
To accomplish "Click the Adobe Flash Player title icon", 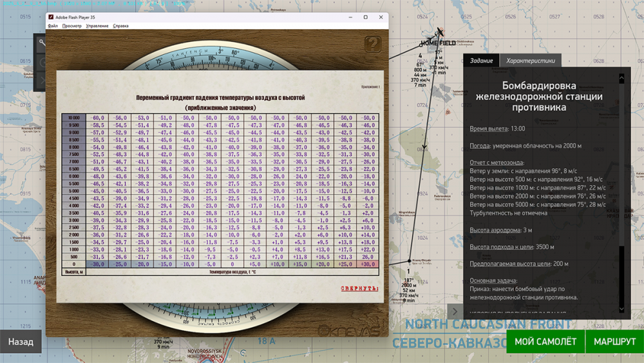I will coord(51,17).
